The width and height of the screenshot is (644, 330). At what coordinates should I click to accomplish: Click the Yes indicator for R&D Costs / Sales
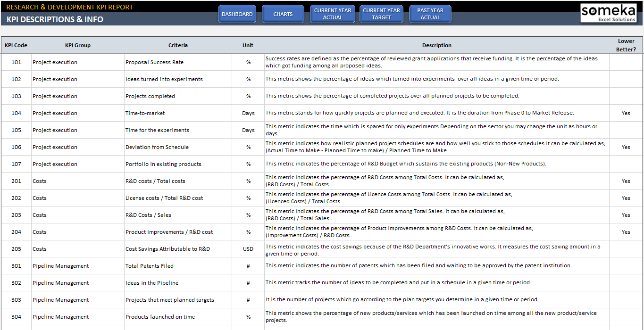click(x=626, y=214)
